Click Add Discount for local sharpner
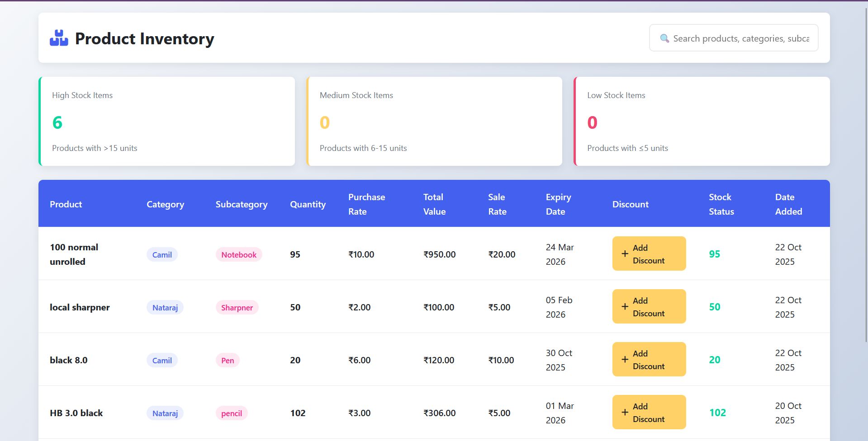868x441 pixels. [x=649, y=306]
